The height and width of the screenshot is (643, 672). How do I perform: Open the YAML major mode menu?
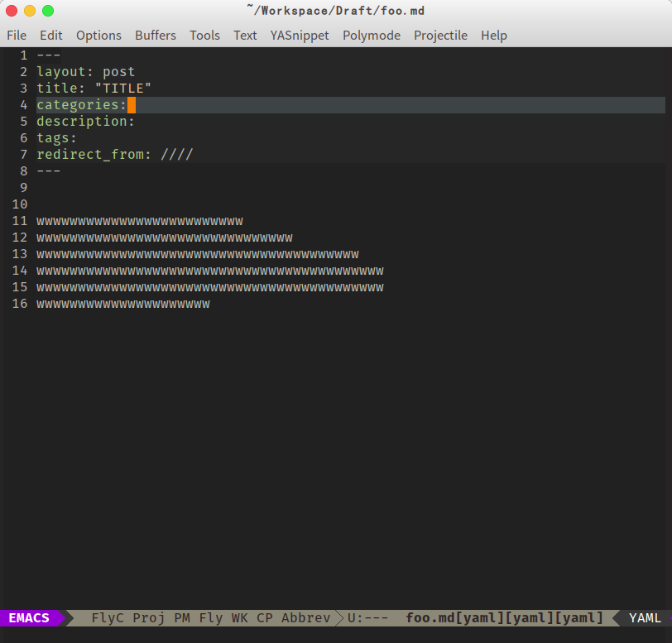point(645,617)
